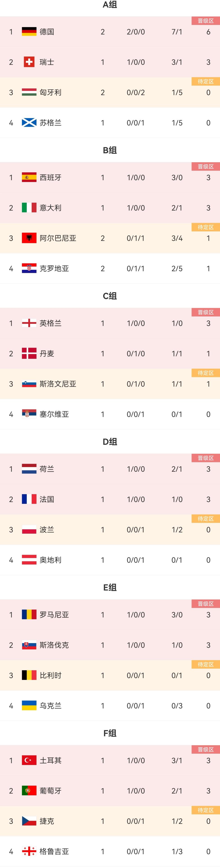This screenshot has width=220, height=868.
Task: Select the Turkey flag icon
Action: click(x=29, y=761)
